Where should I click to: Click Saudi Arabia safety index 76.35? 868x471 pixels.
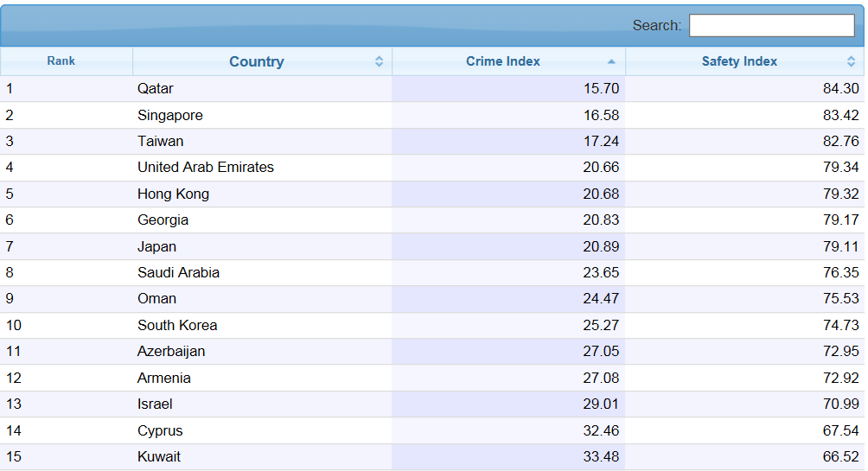click(840, 272)
